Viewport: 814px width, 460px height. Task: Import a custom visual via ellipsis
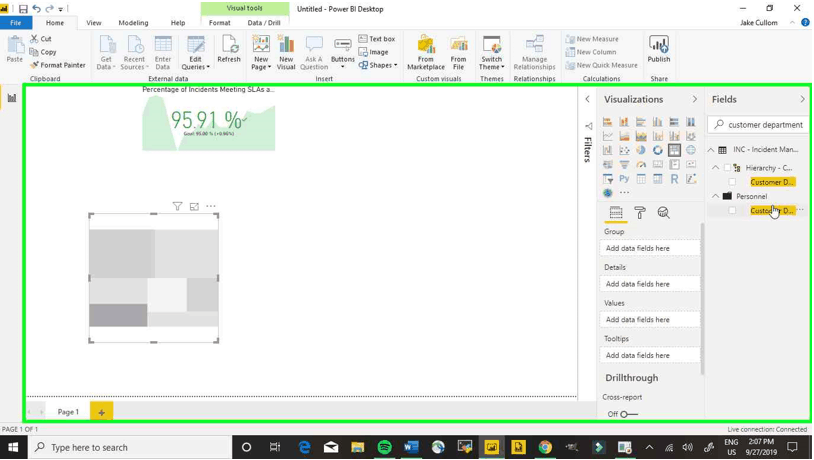(625, 193)
